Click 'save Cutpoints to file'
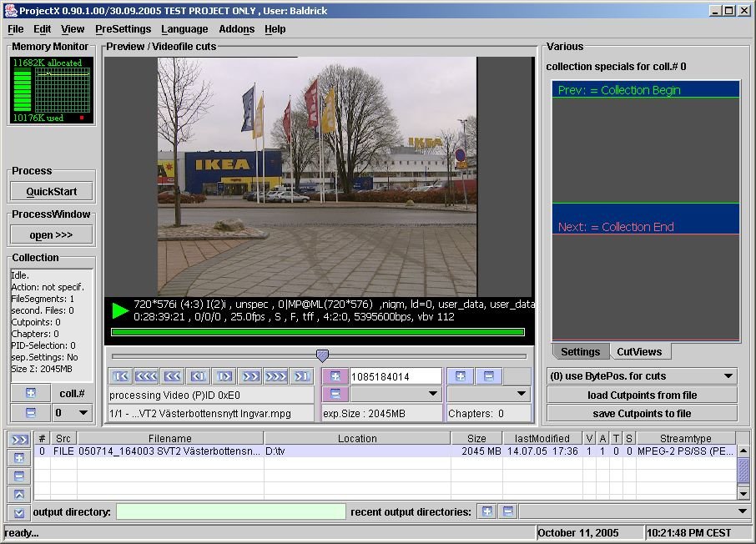756x544 pixels. tap(642, 413)
